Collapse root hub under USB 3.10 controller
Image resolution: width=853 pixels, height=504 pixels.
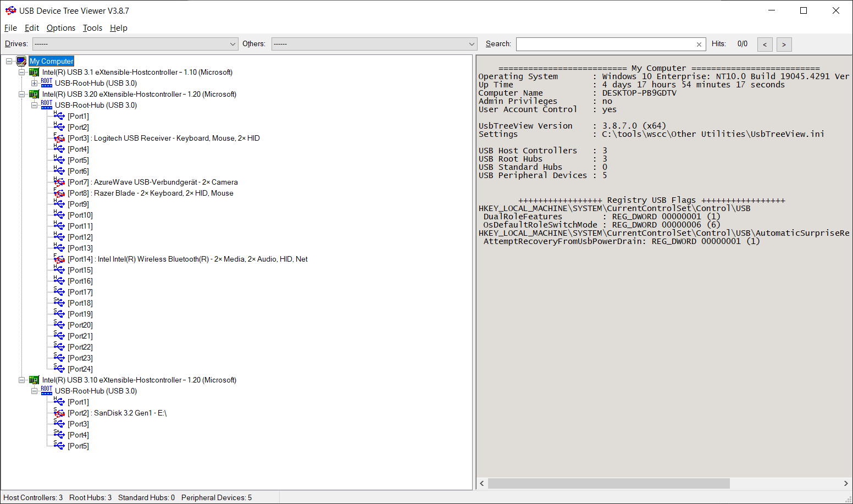34,391
